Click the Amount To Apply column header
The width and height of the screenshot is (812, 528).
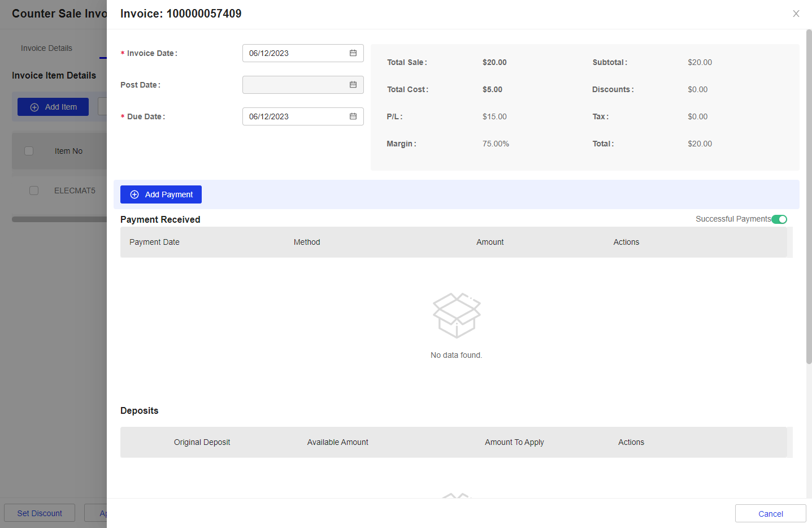(514, 442)
